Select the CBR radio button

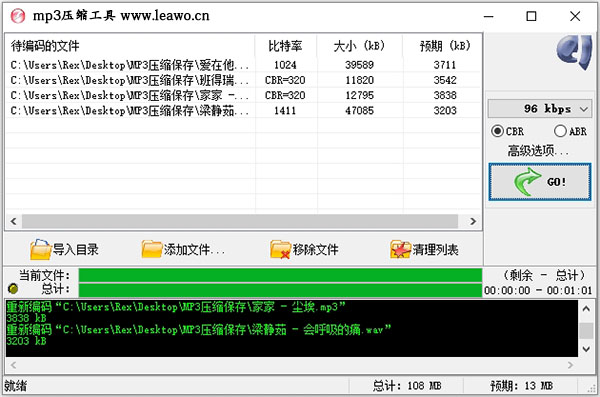pyautogui.click(x=497, y=131)
